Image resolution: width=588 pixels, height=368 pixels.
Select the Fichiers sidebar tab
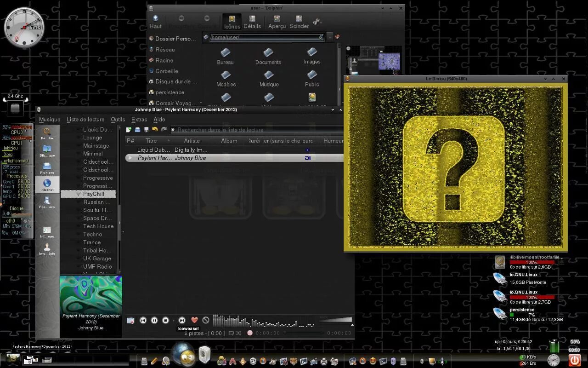coord(47,168)
